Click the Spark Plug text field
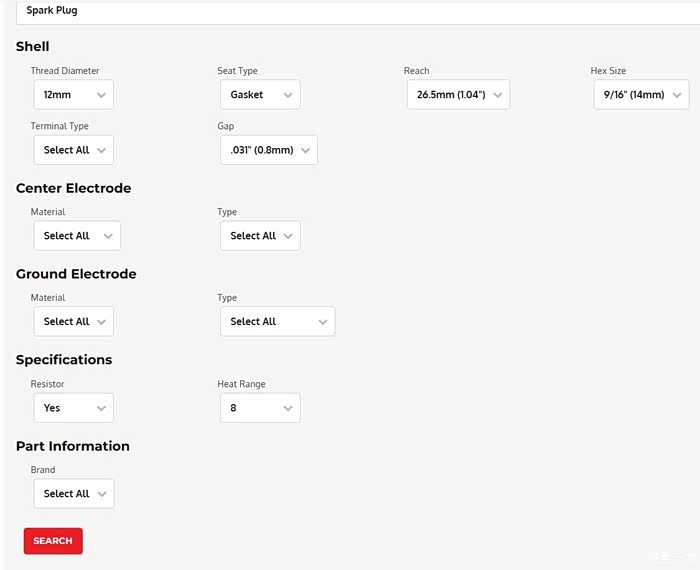 [x=350, y=11]
